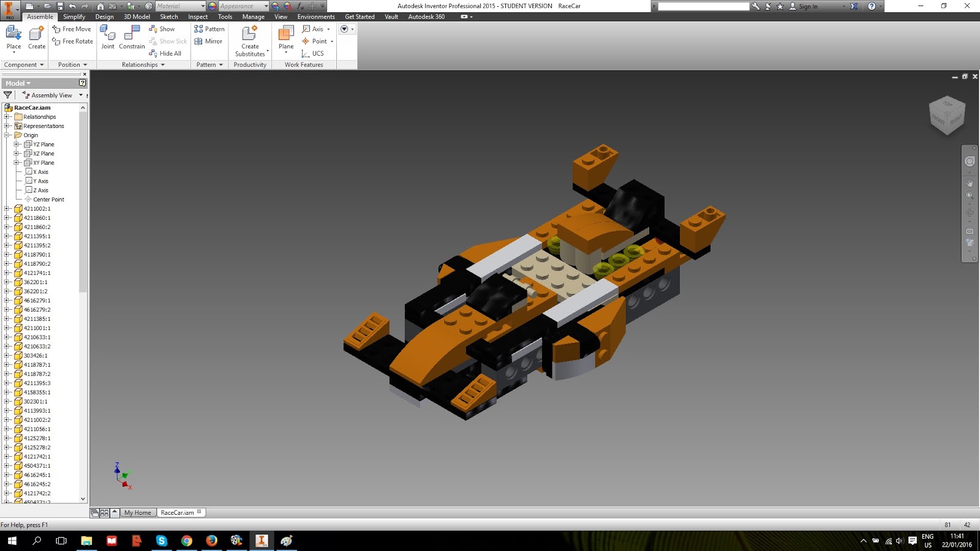The width and height of the screenshot is (980, 551).
Task: Click the browser scroll down arrow
Action: [83, 499]
